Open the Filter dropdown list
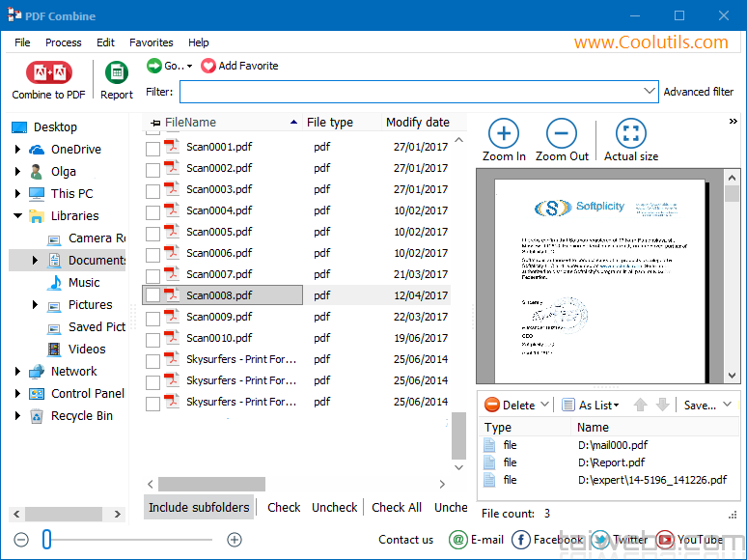This screenshot has height=560, width=747. click(650, 92)
